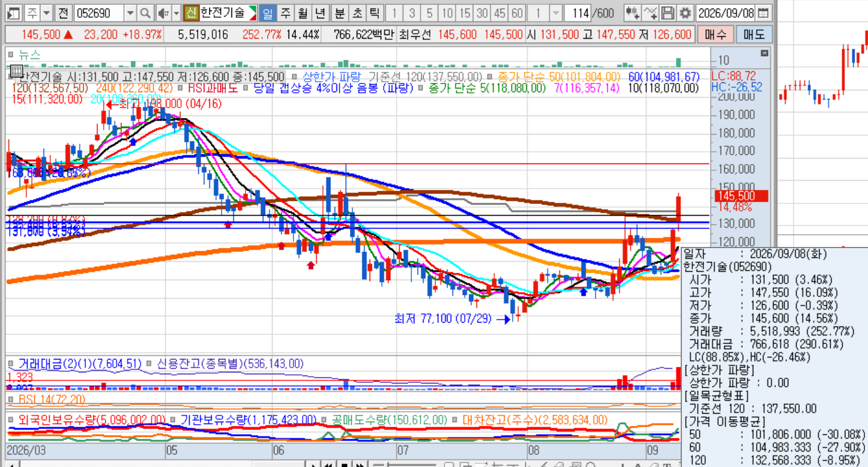Expand the stock code 052690 history dropdown
The height and width of the screenshot is (467, 868).
pyautogui.click(x=130, y=12)
